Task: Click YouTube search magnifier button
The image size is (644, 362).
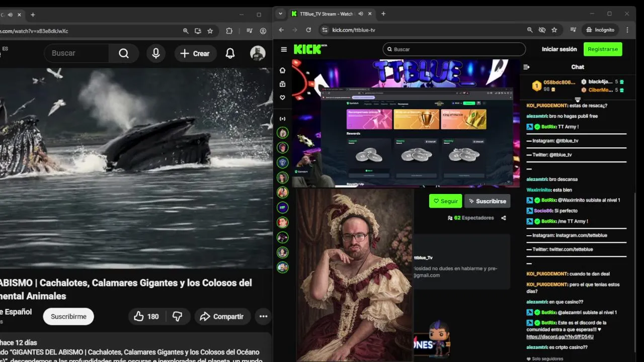Action: [124, 53]
